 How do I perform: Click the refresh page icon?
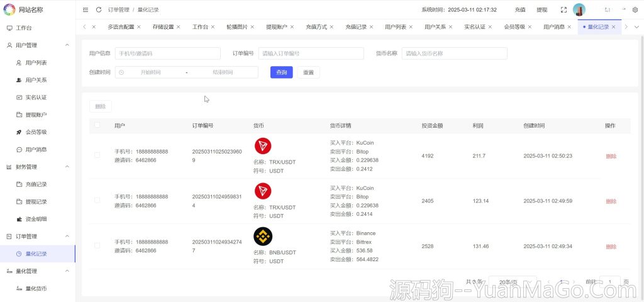99,10
